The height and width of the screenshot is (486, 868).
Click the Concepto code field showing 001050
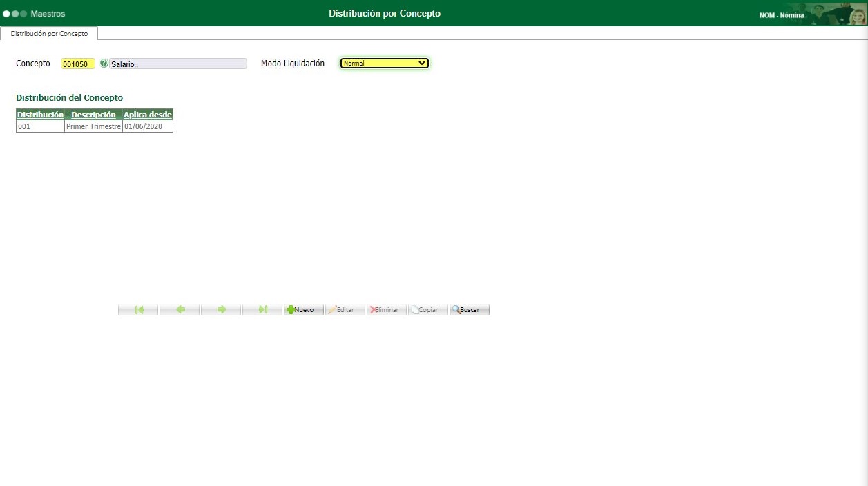78,64
